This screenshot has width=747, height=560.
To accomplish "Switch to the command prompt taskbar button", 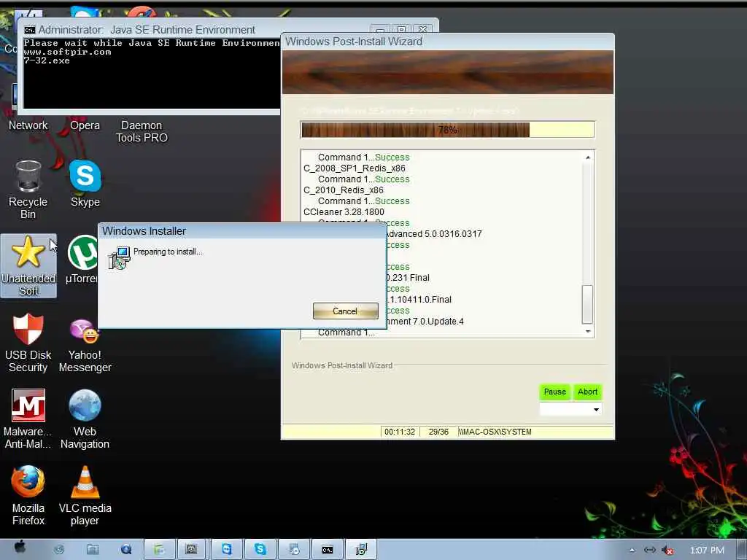I will [328, 550].
